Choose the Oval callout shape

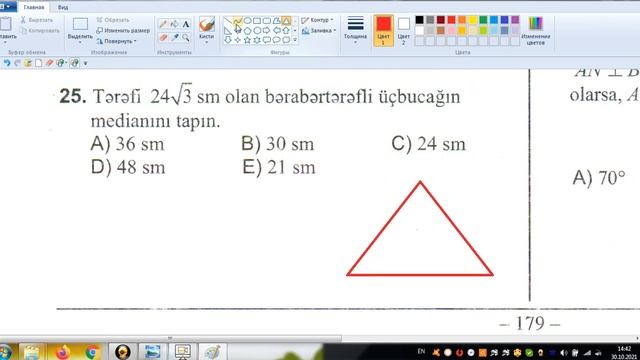(277, 40)
